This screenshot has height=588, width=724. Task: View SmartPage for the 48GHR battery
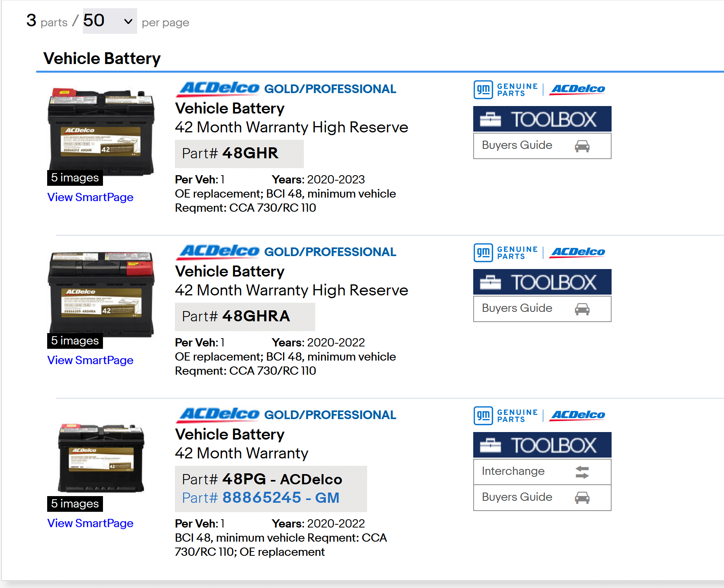(90, 197)
